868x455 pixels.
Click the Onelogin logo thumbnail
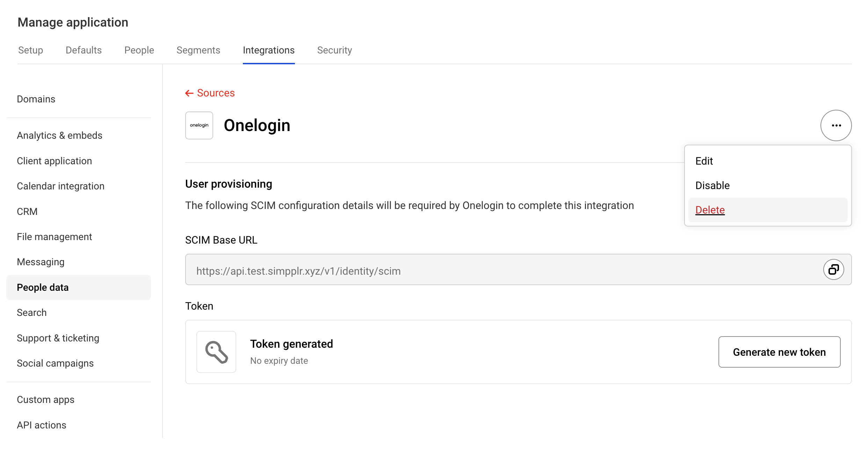click(x=199, y=125)
